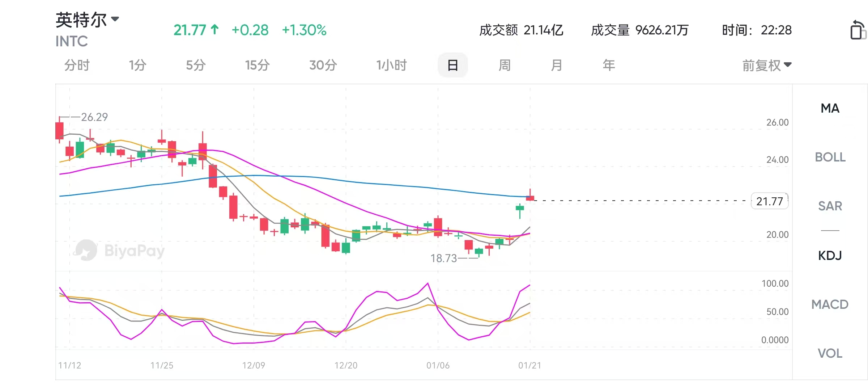
Task: Toggle the MA indicator overlay
Action: 830,108
